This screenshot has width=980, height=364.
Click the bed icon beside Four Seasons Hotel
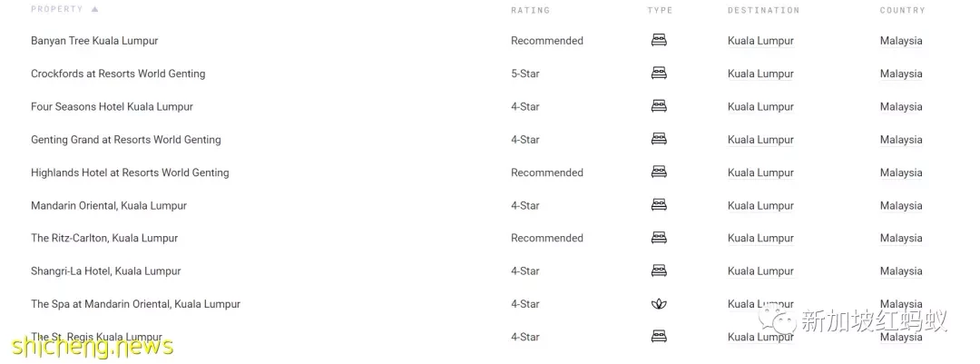coord(659,106)
